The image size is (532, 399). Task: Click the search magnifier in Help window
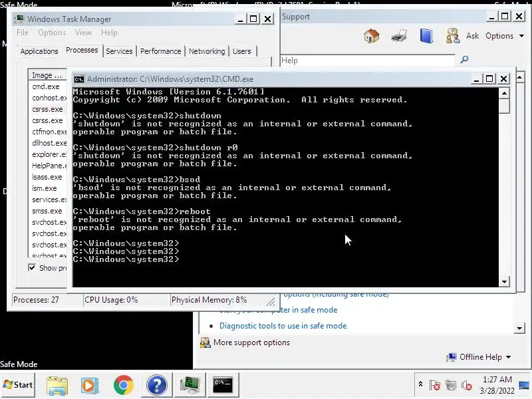tap(464, 60)
